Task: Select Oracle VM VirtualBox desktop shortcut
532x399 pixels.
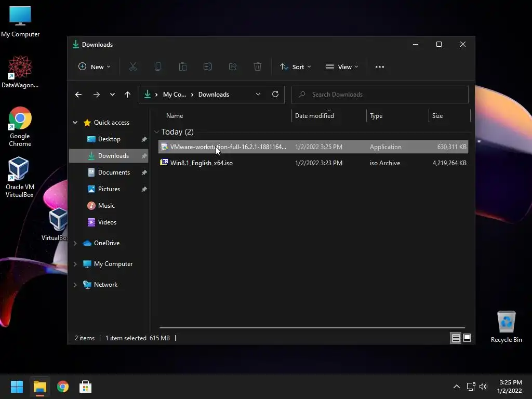Action: [x=19, y=178]
